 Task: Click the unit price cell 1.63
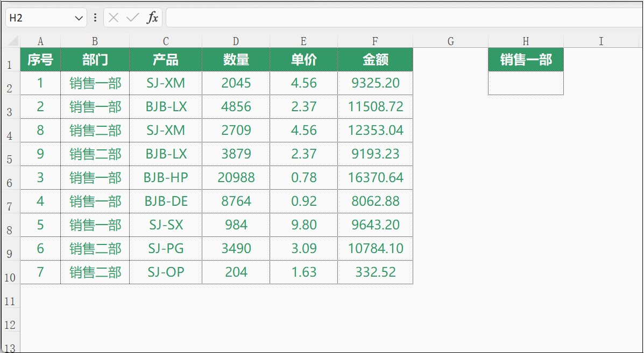[x=303, y=272]
